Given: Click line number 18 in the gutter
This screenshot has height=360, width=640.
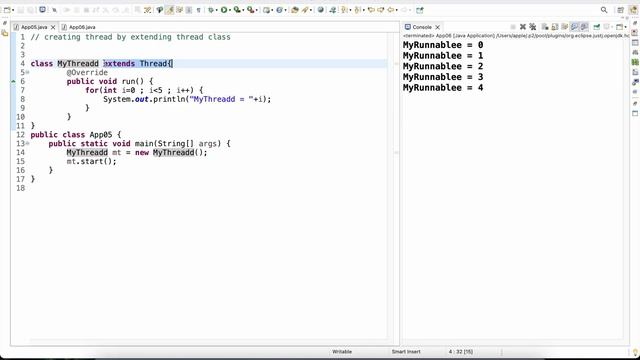Looking at the screenshot, I should (x=20, y=188).
